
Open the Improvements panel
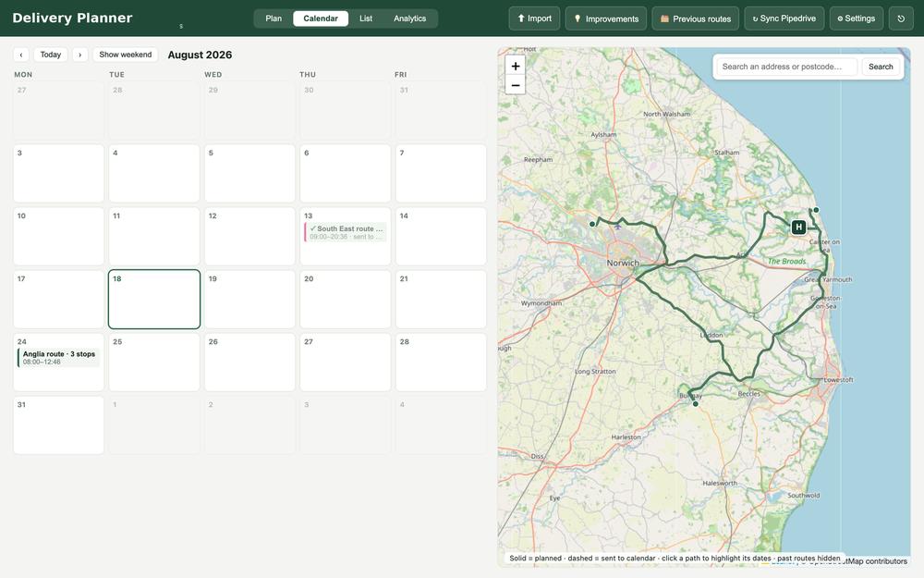(x=606, y=18)
